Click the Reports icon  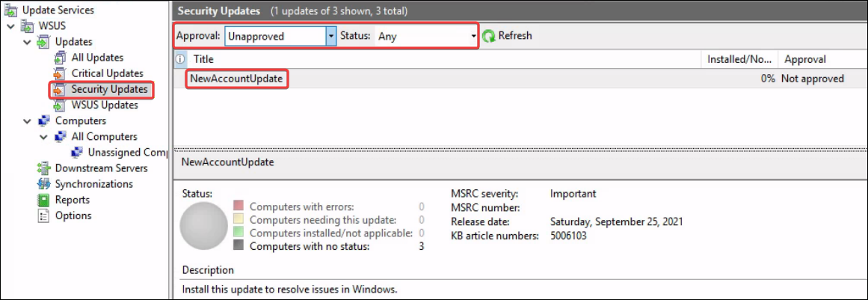click(43, 200)
